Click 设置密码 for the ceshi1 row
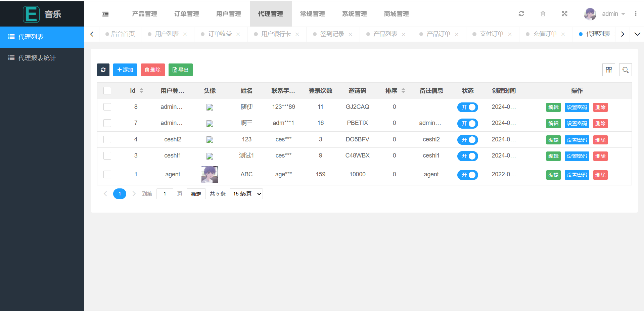 click(x=577, y=156)
